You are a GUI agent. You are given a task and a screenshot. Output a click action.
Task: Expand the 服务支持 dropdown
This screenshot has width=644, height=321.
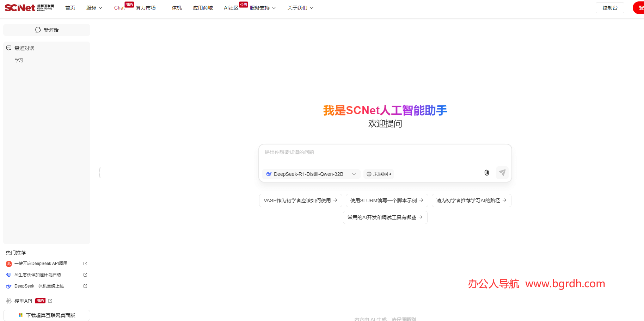[x=263, y=8]
